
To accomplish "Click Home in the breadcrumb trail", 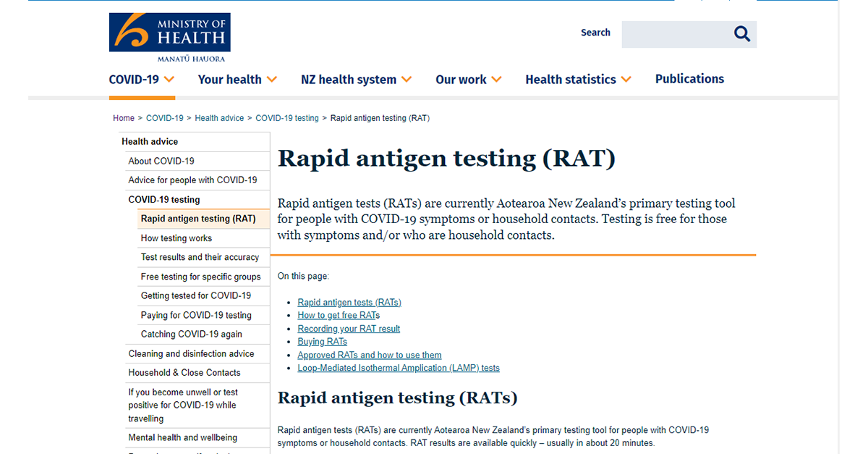I will (123, 117).
